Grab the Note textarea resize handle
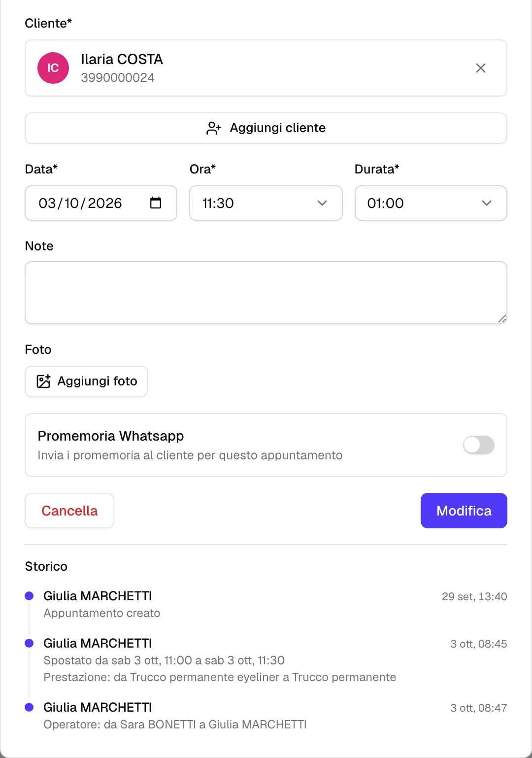 click(502, 319)
